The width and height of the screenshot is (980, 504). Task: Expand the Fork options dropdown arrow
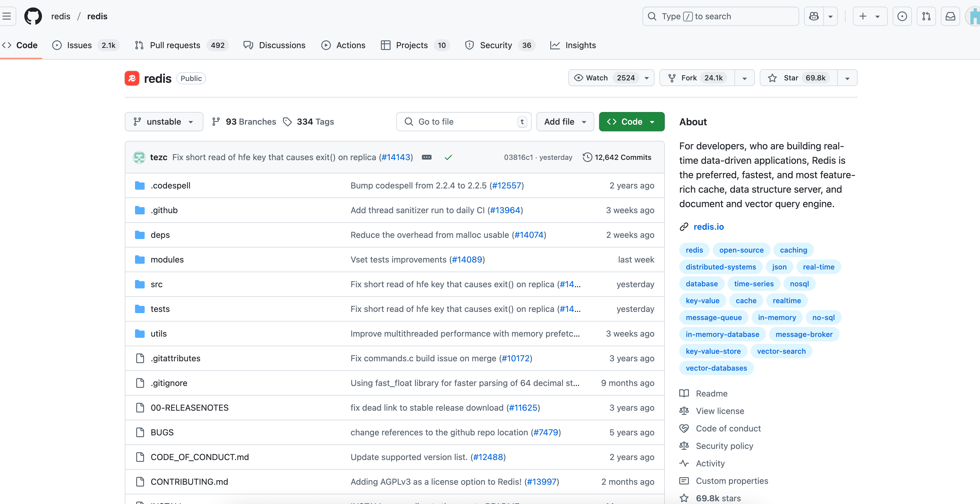(x=745, y=78)
